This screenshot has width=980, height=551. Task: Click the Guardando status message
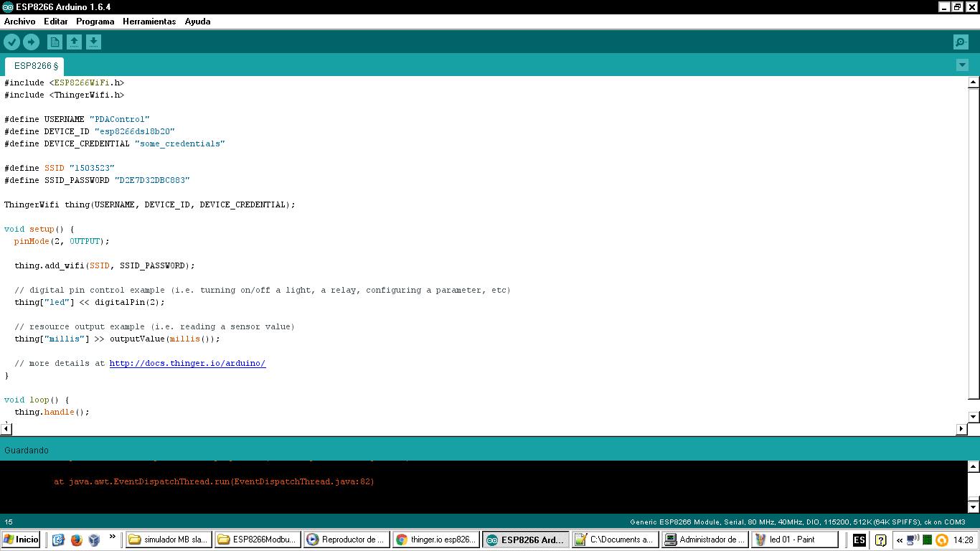[x=27, y=451]
